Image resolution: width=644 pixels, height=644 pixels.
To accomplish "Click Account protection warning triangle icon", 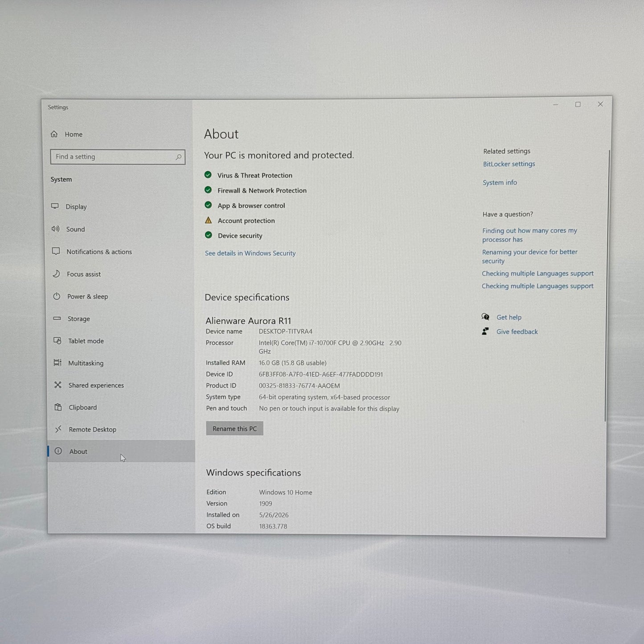I will tap(208, 220).
